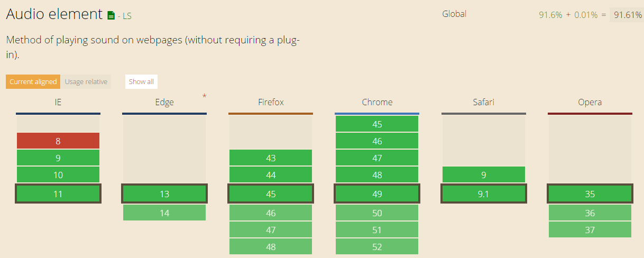Screen dimensions: 644x258
Task: Click the Global usage label
Action: click(454, 14)
